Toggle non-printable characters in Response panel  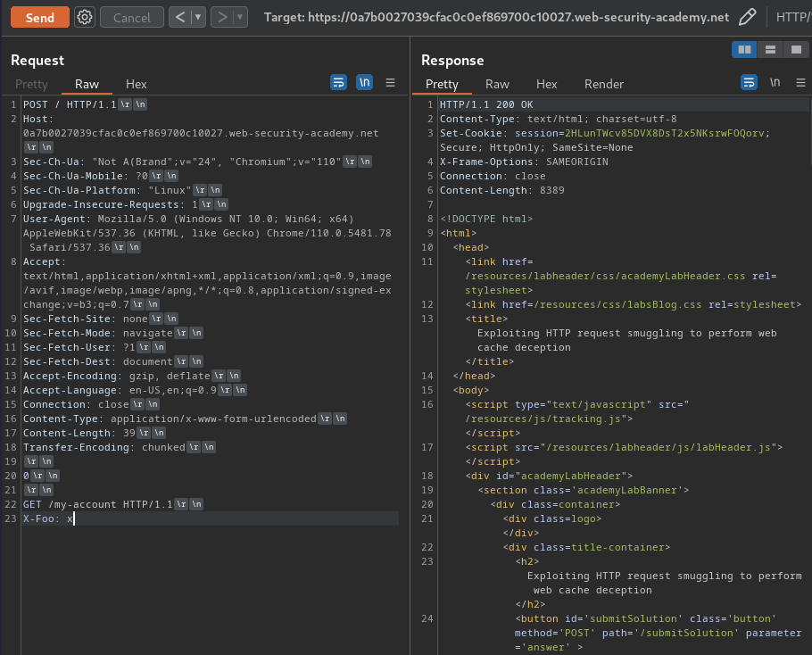(x=775, y=82)
